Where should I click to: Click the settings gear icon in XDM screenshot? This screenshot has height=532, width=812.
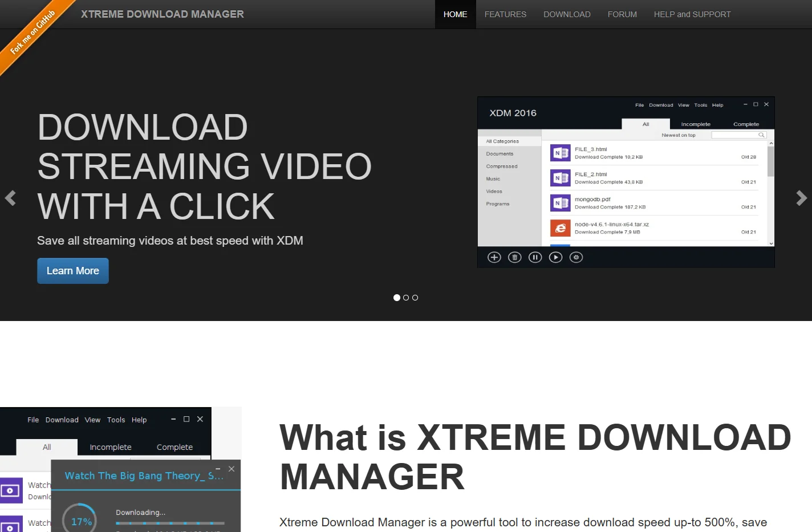[576, 257]
